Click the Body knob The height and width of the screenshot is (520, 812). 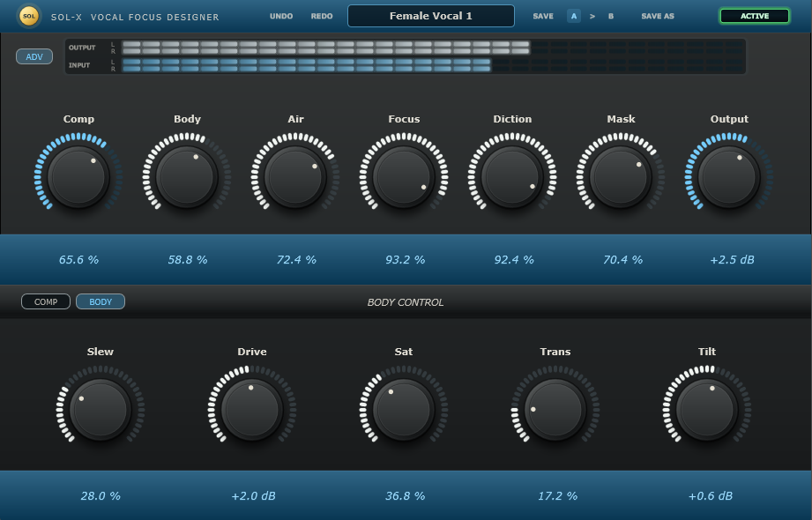[187, 177]
